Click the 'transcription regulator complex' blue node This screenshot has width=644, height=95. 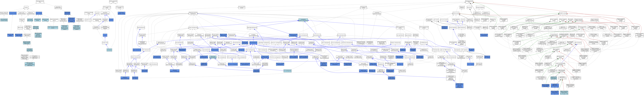tap(122, 13)
